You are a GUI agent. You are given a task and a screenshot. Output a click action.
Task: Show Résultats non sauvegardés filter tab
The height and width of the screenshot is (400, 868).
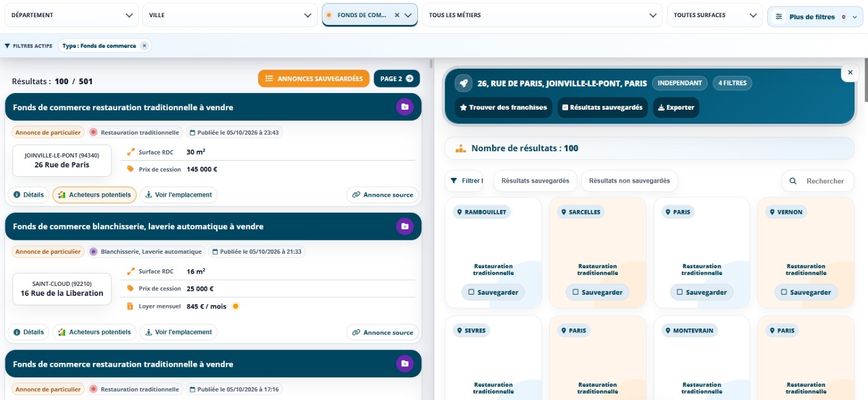[x=629, y=181]
